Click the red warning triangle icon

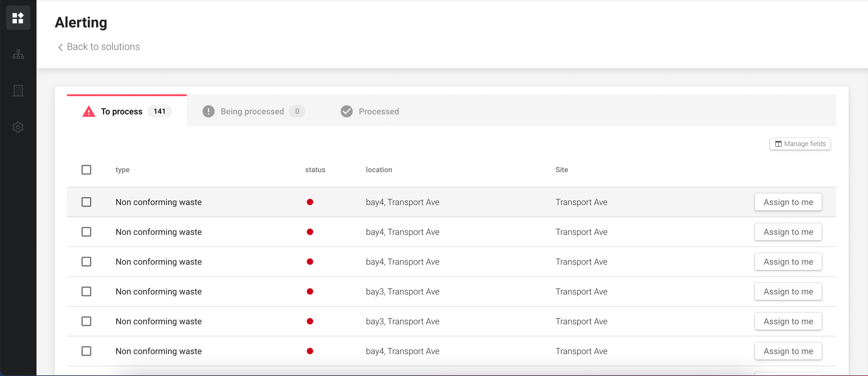click(89, 112)
